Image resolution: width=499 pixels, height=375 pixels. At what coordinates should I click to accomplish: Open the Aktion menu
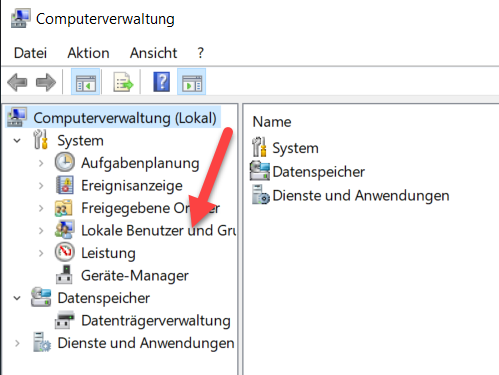[88, 53]
